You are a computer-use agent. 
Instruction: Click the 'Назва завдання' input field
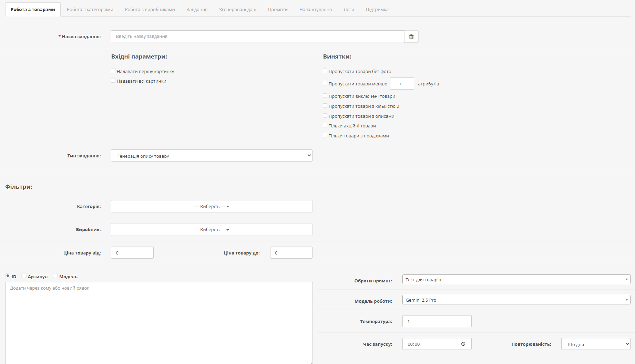(257, 37)
